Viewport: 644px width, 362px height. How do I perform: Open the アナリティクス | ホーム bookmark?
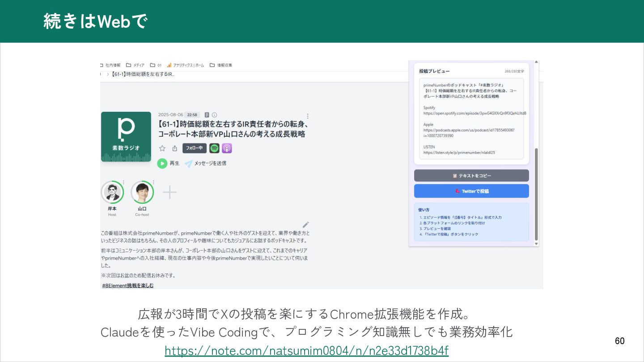(186, 65)
